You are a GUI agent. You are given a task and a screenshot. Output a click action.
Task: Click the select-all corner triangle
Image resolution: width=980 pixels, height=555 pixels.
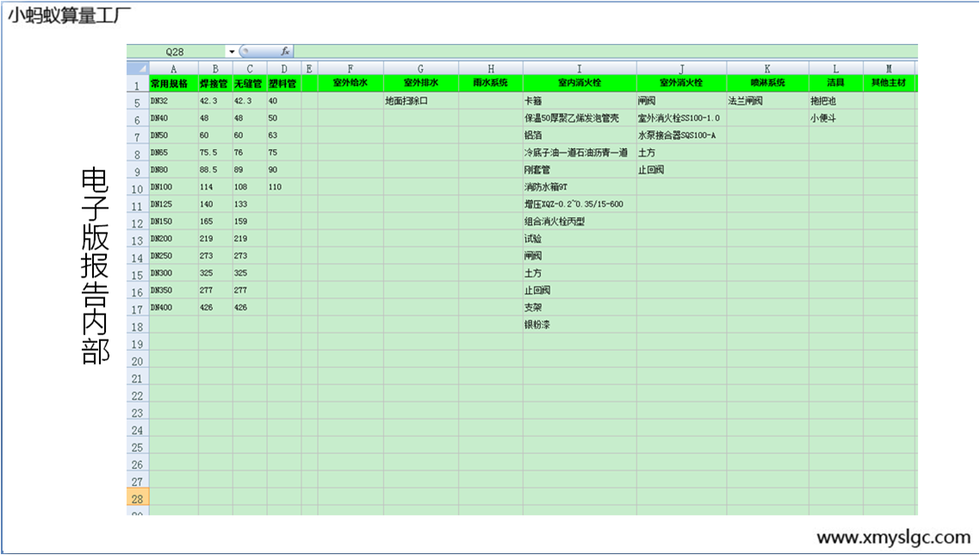pos(138,68)
